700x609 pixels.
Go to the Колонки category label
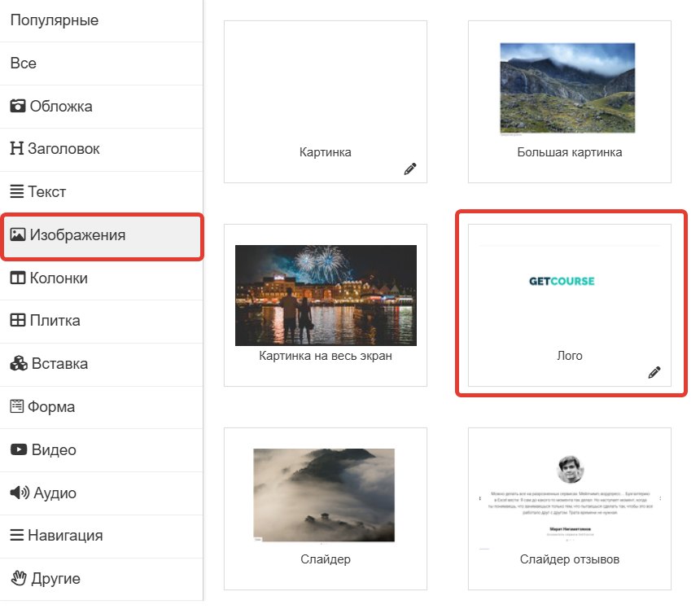coord(59,278)
